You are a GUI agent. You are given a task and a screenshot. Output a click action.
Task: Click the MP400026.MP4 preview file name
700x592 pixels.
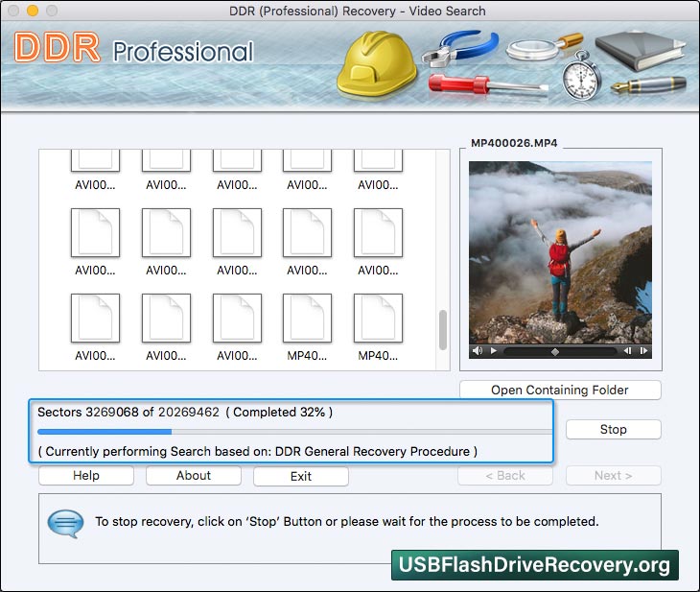514,143
